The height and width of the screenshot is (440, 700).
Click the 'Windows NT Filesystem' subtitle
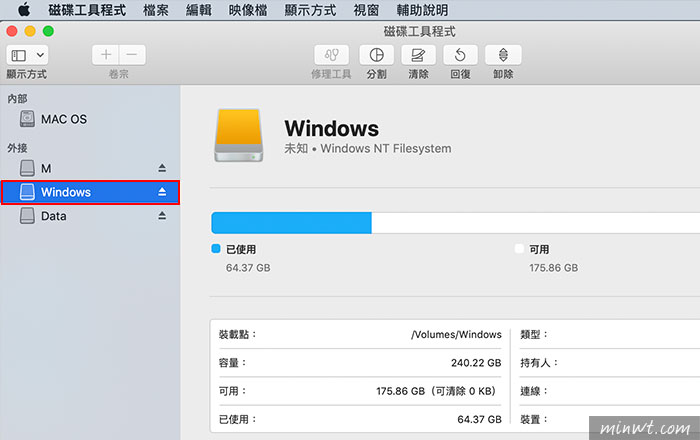point(386,149)
